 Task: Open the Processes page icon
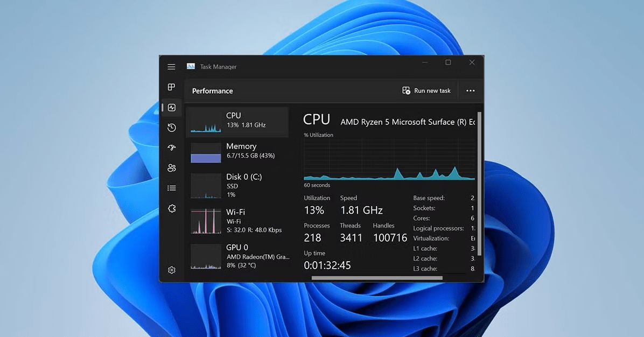[171, 87]
